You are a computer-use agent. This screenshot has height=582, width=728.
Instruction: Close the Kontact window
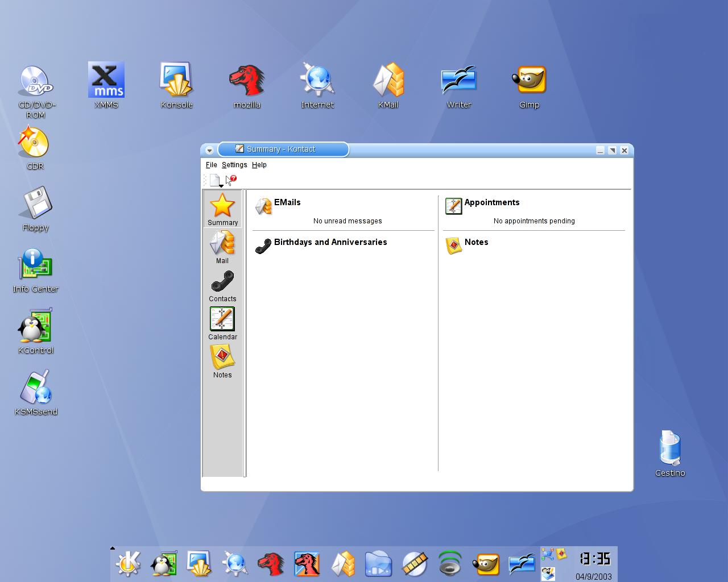[x=624, y=151]
